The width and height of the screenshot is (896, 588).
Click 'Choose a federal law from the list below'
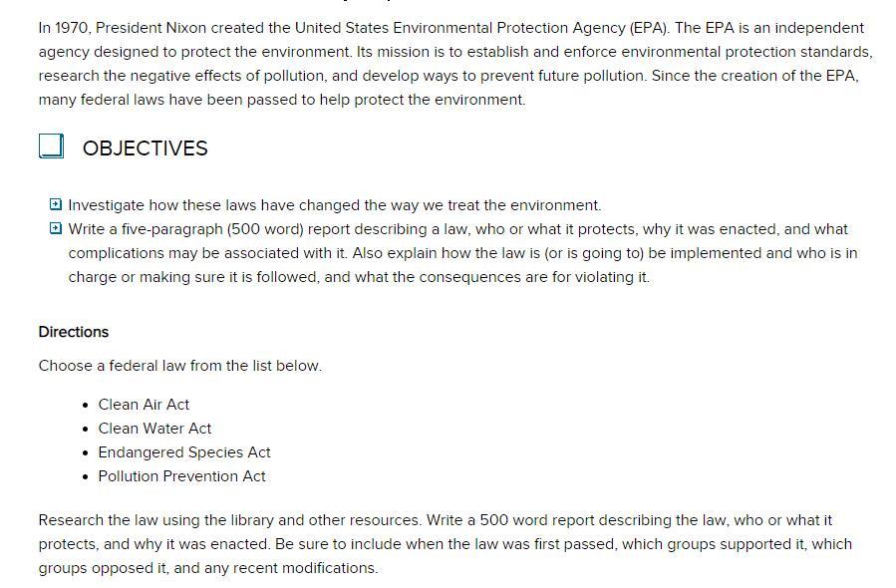pyautogui.click(x=180, y=366)
